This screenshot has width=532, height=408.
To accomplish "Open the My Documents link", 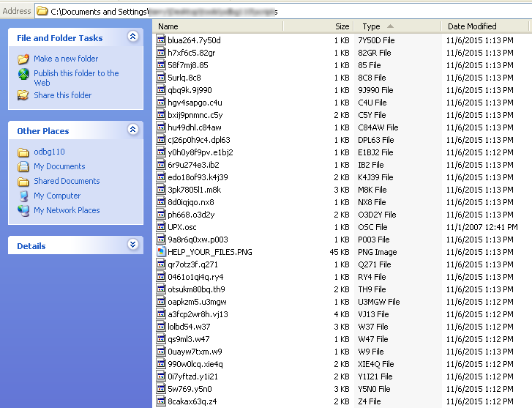I will 59,166.
